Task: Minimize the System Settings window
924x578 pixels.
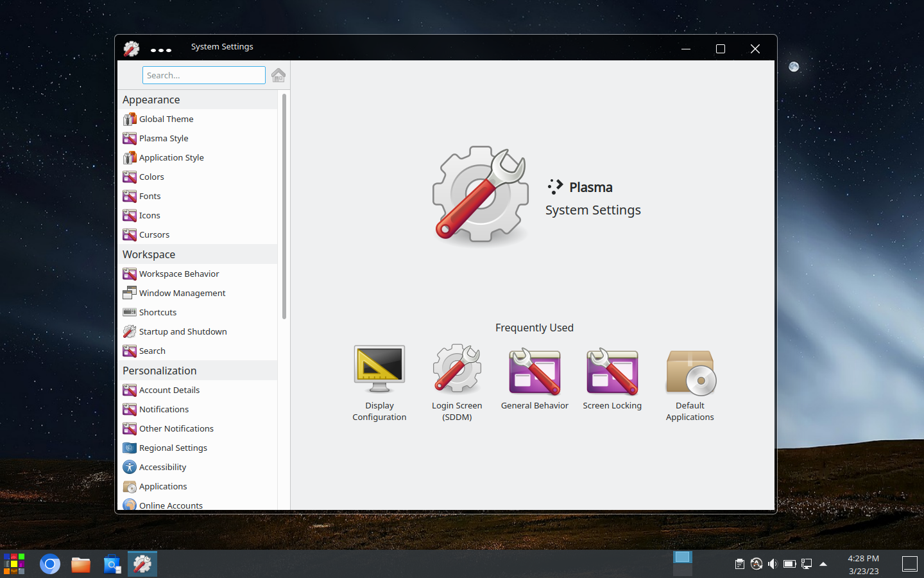Action: (x=686, y=49)
